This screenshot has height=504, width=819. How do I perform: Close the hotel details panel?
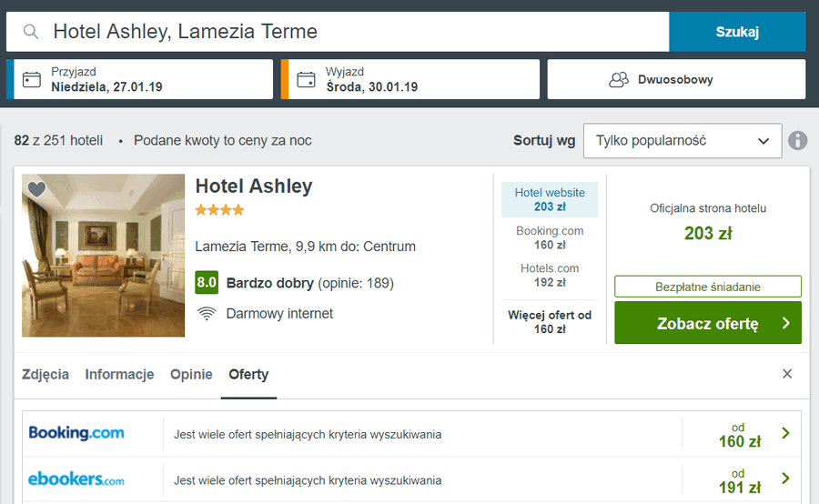click(x=787, y=374)
